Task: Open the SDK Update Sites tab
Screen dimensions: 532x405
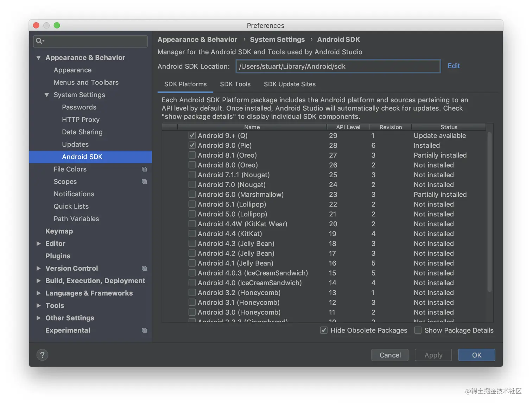Action: (x=290, y=84)
